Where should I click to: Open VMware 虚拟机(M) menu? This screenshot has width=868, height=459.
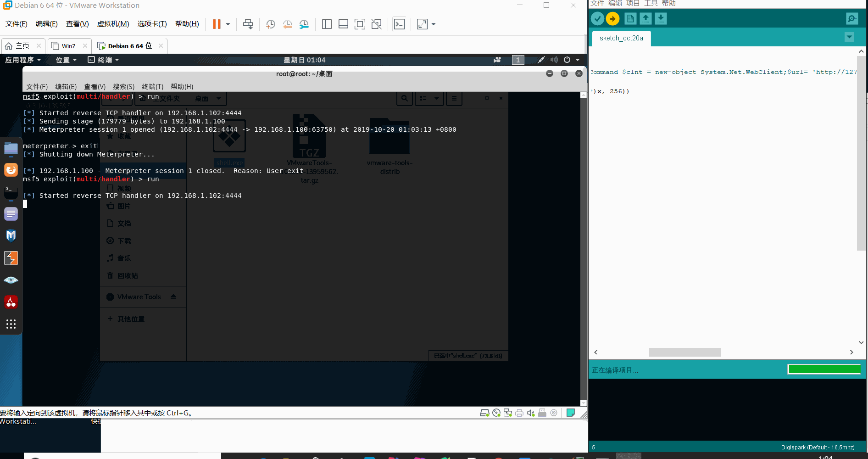click(x=113, y=24)
